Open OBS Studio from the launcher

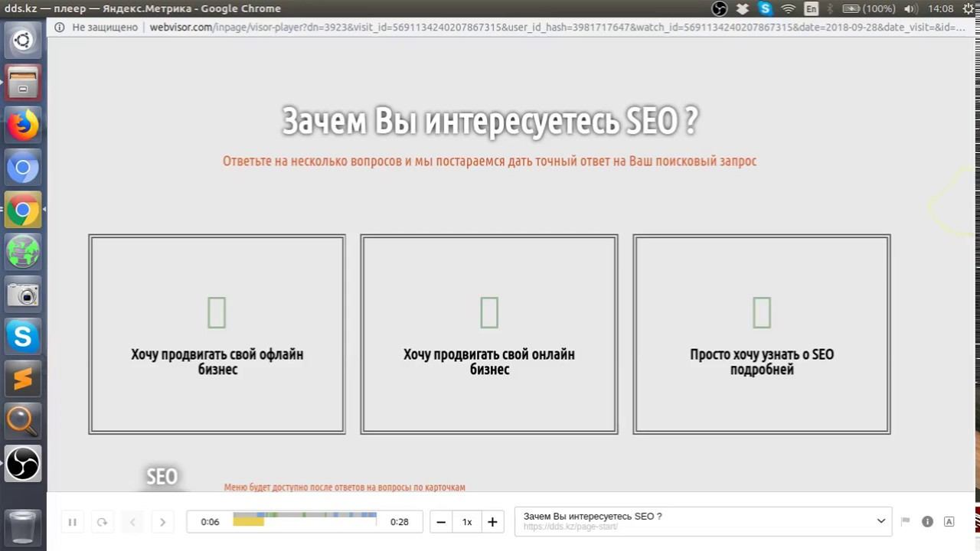(23, 463)
